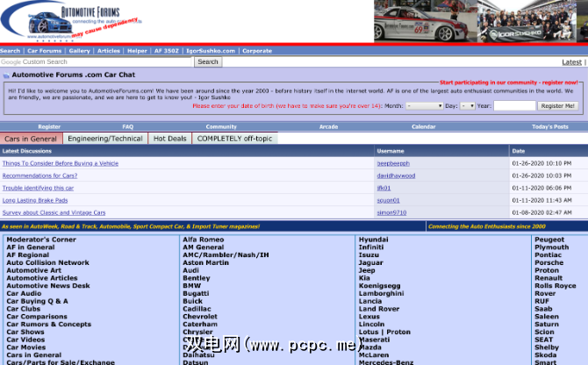Image resolution: width=588 pixels, height=365 pixels.
Task: Open the Aston Martin forum
Action: coord(205,262)
